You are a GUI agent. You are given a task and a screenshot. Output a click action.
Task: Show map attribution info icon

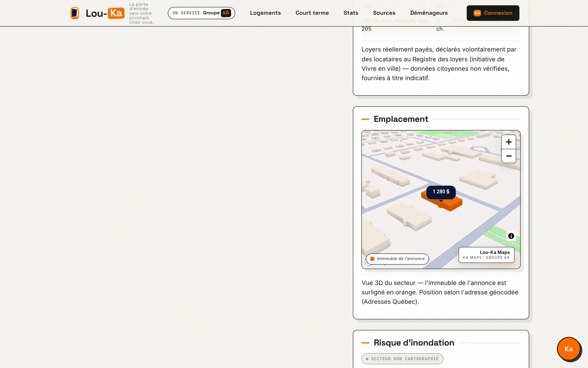click(x=511, y=236)
